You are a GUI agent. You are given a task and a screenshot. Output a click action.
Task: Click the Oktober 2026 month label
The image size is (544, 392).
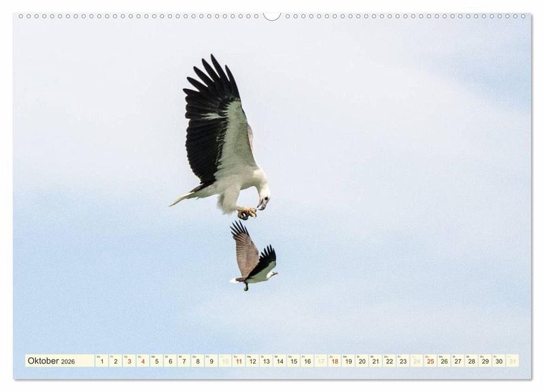52,361
